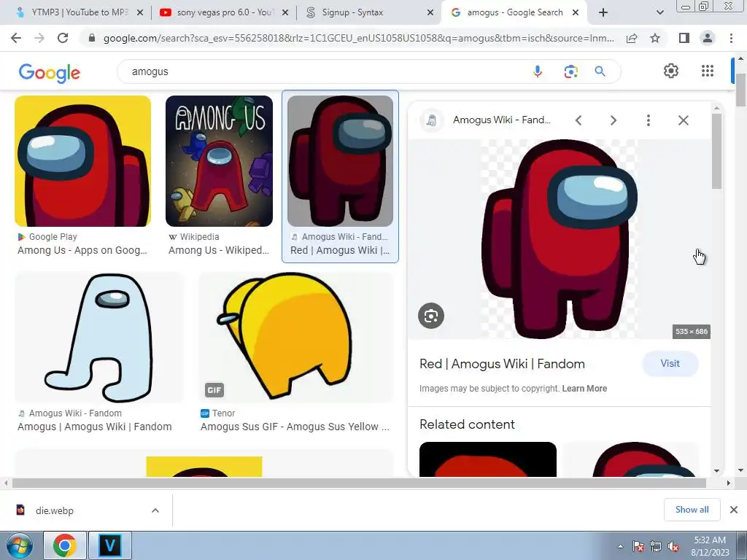Open the white Amogus Wiki drawing thumbnail

tap(99, 338)
